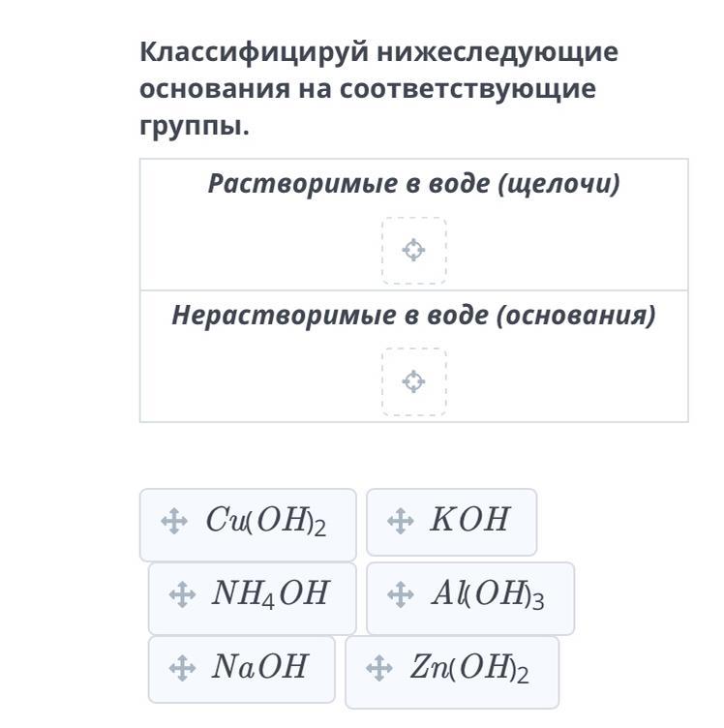Screen dimensions: 724x728
Task: Click the Растворимые в воде (щелочи) heading
Action: coord(413,184)
